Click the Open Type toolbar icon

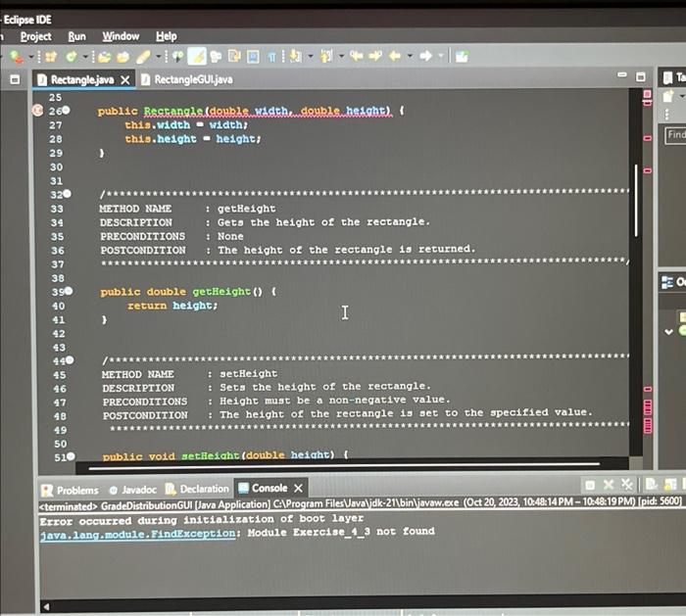coord(104,57)
